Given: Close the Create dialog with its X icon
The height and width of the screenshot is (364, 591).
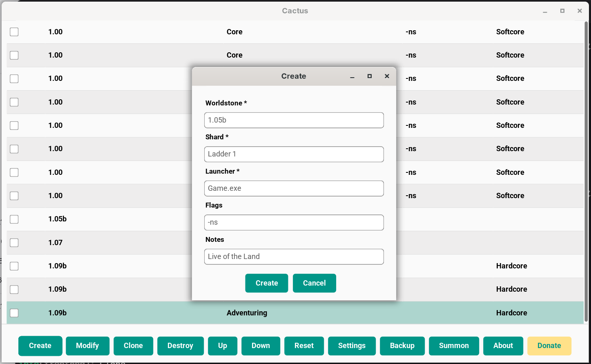Looking at the screenshot, I should click(x=387, y=76).
